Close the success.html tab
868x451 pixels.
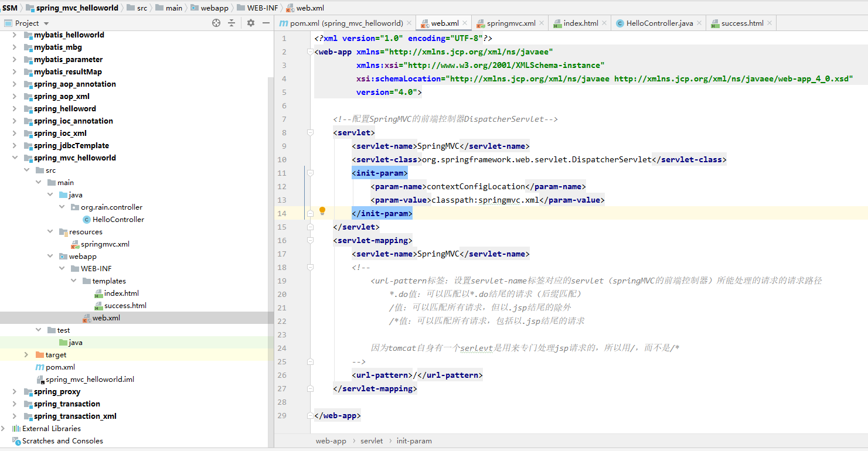[x=770, y=23]
